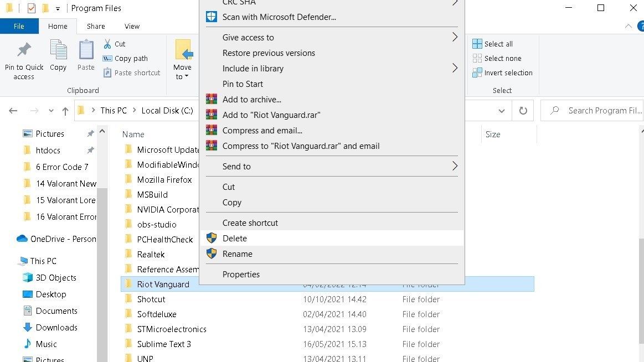Click the Copy path icon
This screenshot has height=362, width=644.
[107, 58]
